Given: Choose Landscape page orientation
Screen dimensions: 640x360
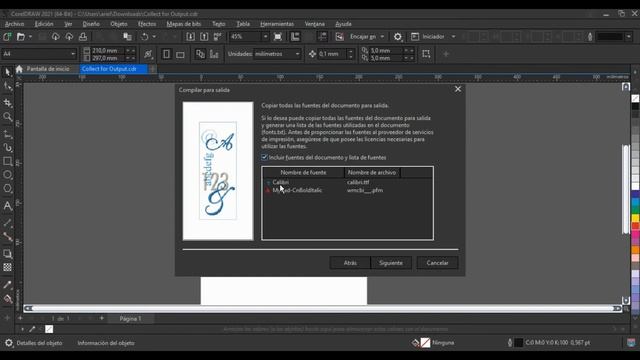Looking at the screenshot, I should [x=180, y=54].
